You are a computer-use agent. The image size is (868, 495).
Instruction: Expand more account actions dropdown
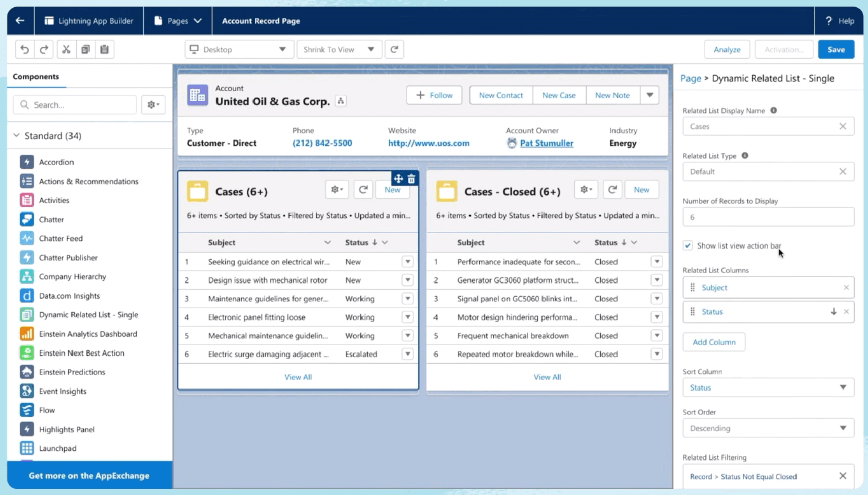pos(649,95)
